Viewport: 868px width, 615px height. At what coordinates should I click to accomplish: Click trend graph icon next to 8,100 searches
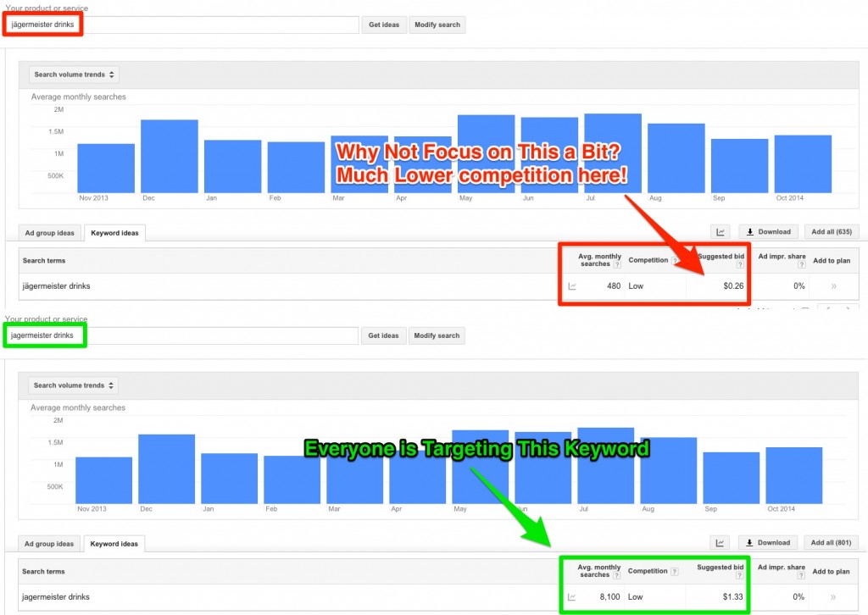tap(572, 597)
